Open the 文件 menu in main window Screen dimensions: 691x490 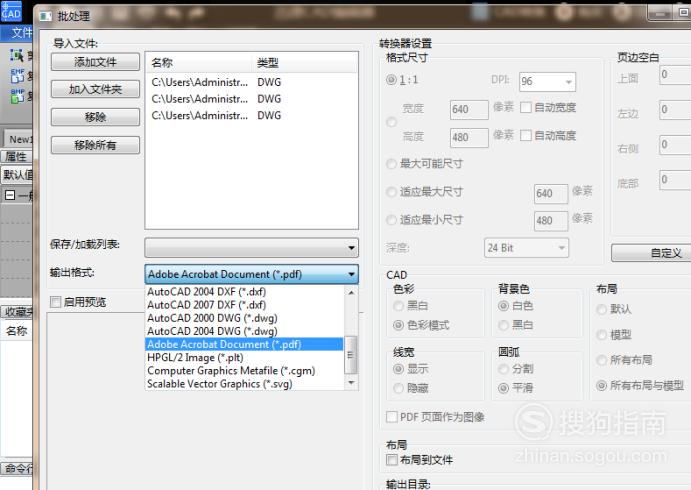click(x=22, y=33)
